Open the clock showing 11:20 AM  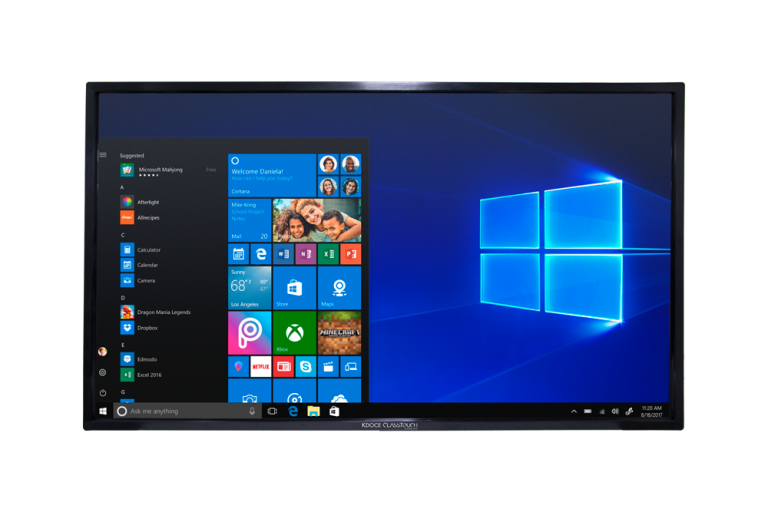(x=652, y=411)
